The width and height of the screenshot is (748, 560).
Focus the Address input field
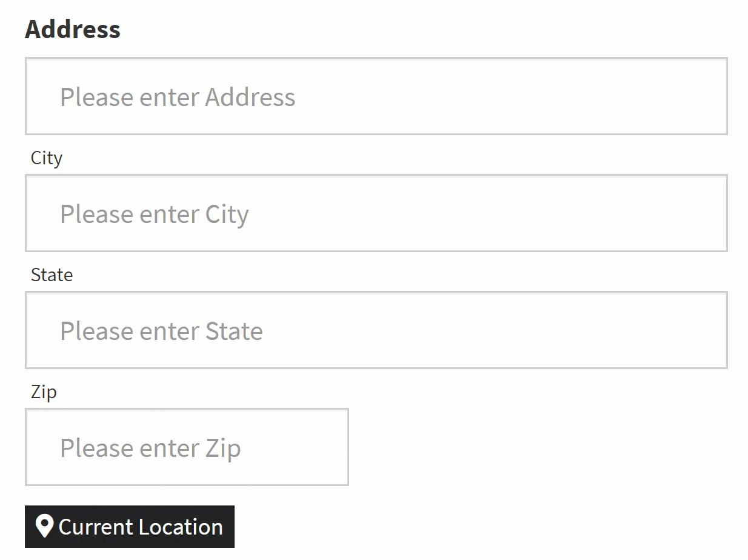pos(376,96)
